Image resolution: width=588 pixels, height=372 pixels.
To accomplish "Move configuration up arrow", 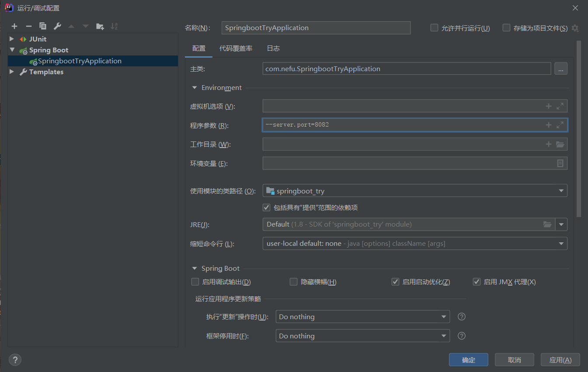I will tap(71, 26).
